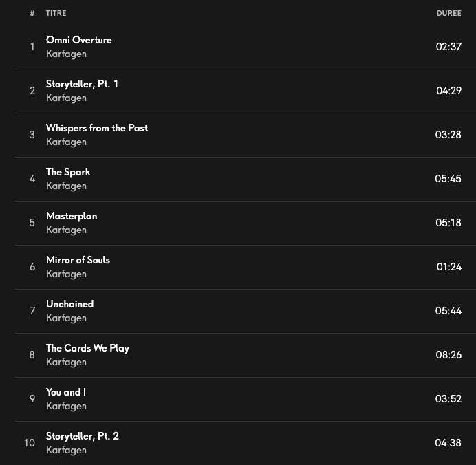Play Mirror of Souls
Screen dimensions: 476x465
pyautogui.click(x=78, y=260)
